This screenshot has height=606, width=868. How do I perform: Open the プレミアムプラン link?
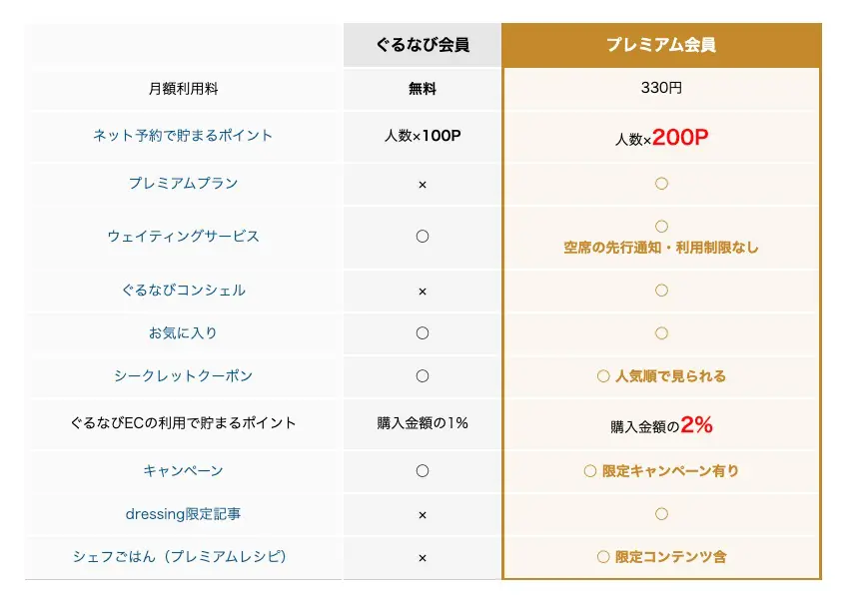(x=183, y=184)
